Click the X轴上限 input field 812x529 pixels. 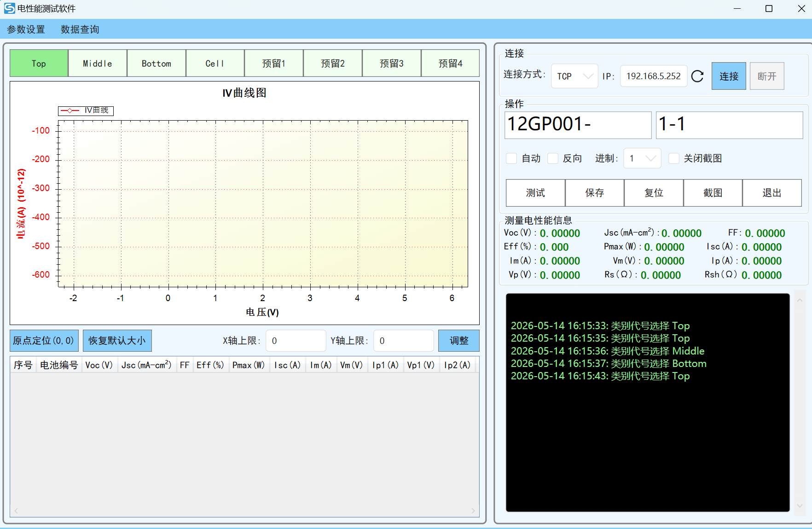296,341
